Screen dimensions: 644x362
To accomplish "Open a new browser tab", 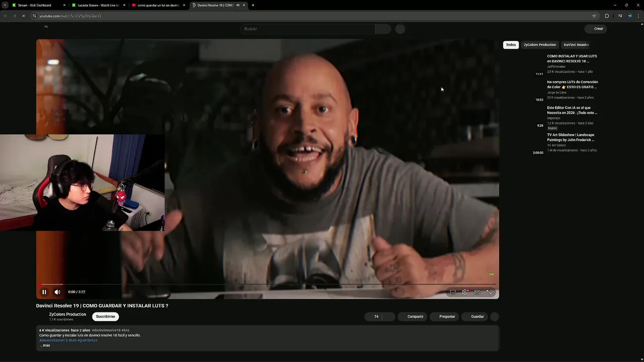I will point(253,5).
